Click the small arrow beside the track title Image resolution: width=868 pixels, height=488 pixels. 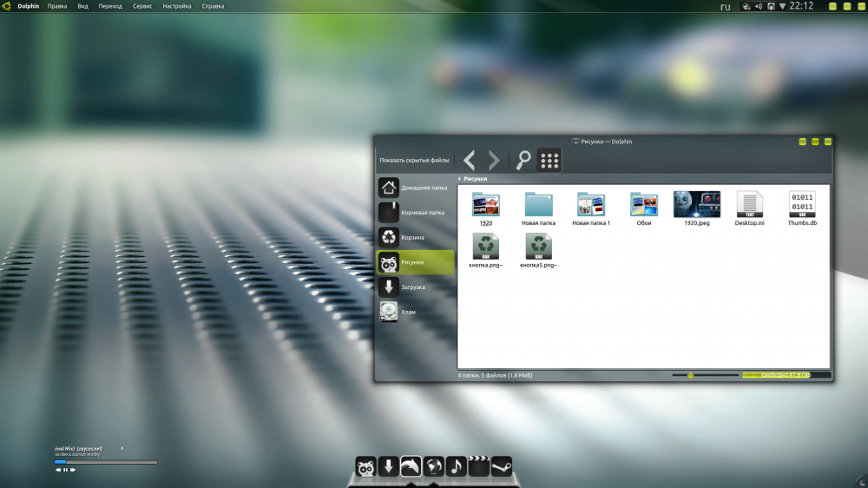pyautogui.click(x=122, y=449)
